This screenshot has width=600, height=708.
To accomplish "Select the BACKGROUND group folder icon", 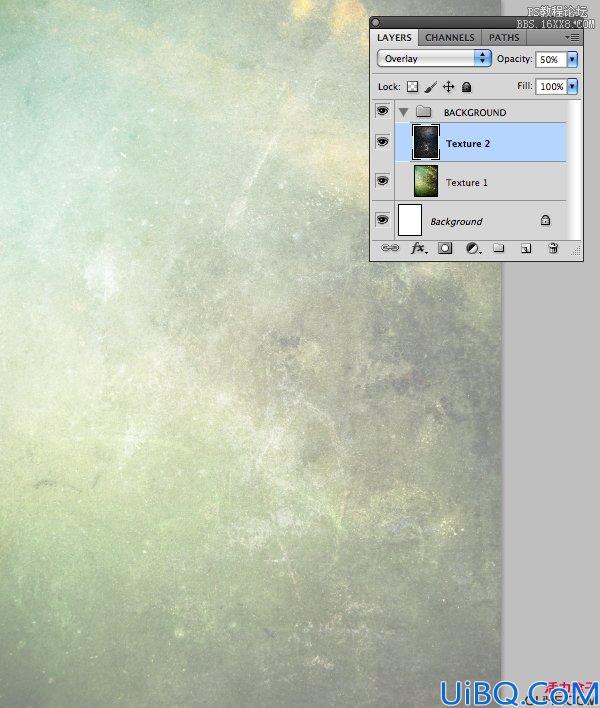I will point(423,111).
